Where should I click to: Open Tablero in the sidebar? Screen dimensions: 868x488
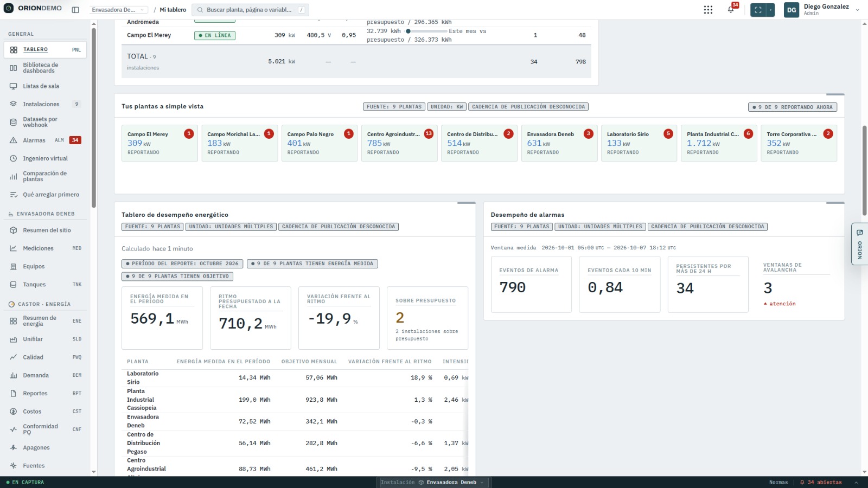(x=45, y=49)
